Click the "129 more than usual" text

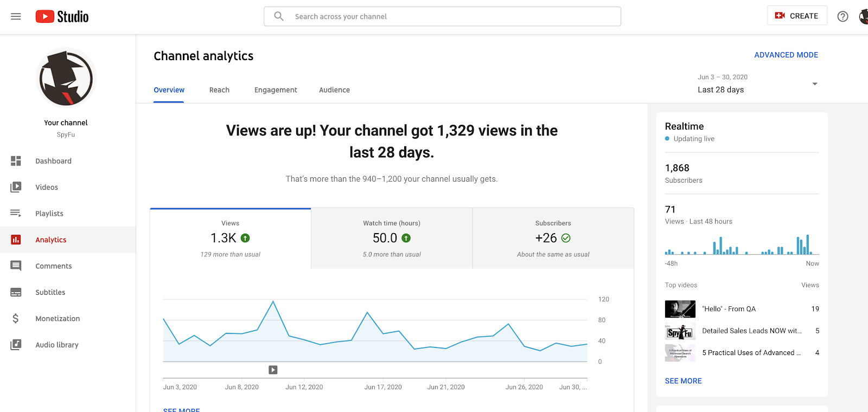coord(231,254)
